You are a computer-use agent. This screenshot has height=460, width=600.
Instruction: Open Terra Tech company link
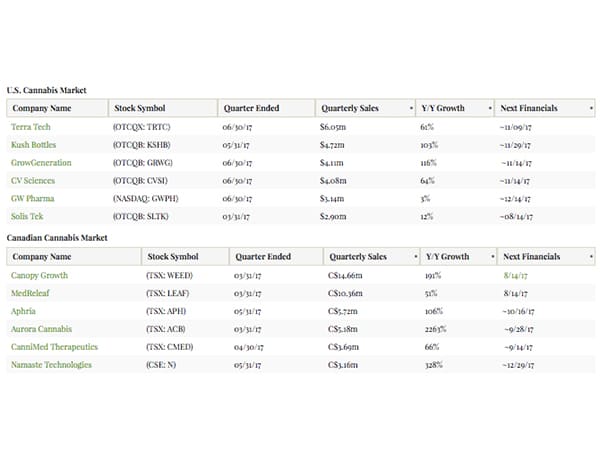(30, 127)
